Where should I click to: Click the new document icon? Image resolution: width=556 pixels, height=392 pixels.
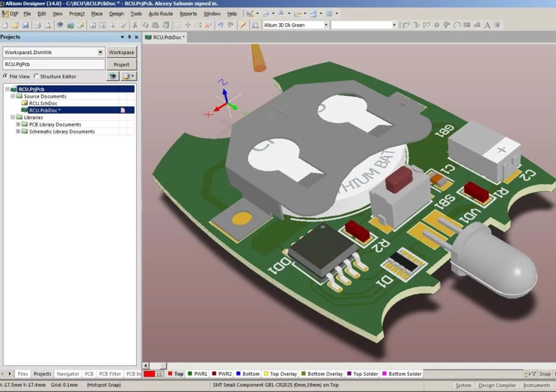click(5, 25)
